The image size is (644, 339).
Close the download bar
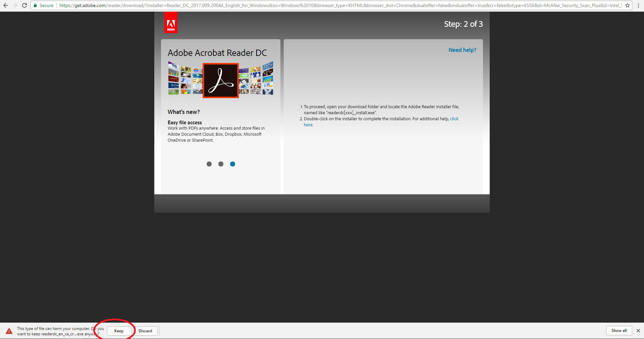pyautogui.click(x=638, y=331)
